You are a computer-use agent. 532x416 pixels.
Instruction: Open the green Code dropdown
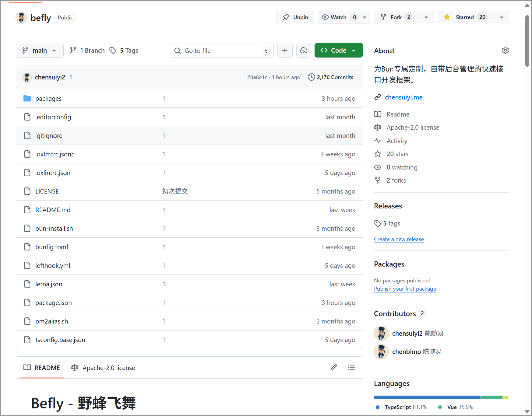click(339, 51)
